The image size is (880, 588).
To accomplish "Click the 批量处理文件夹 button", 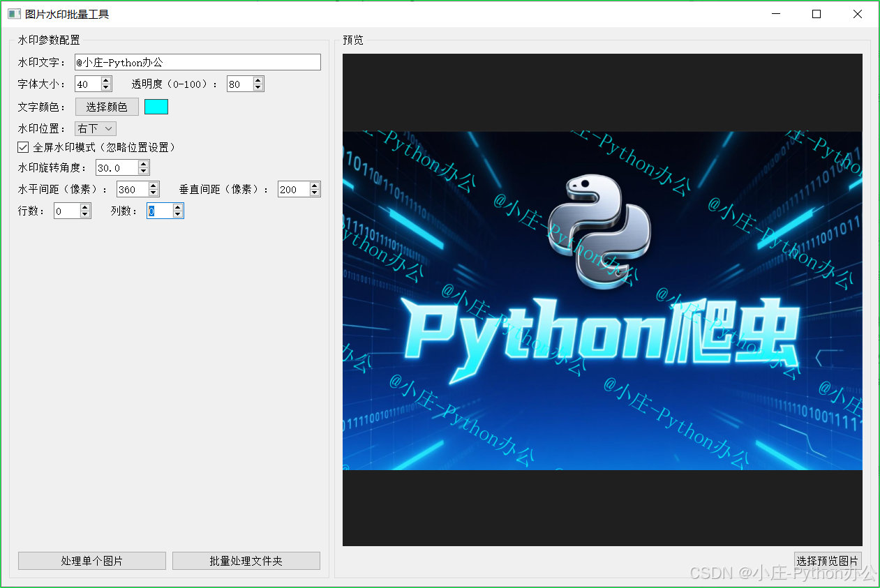I will 246,561.
